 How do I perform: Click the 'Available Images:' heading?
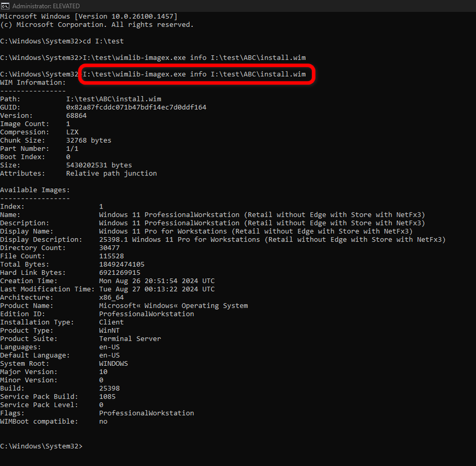pyautogui.click(x=35, y=190)
